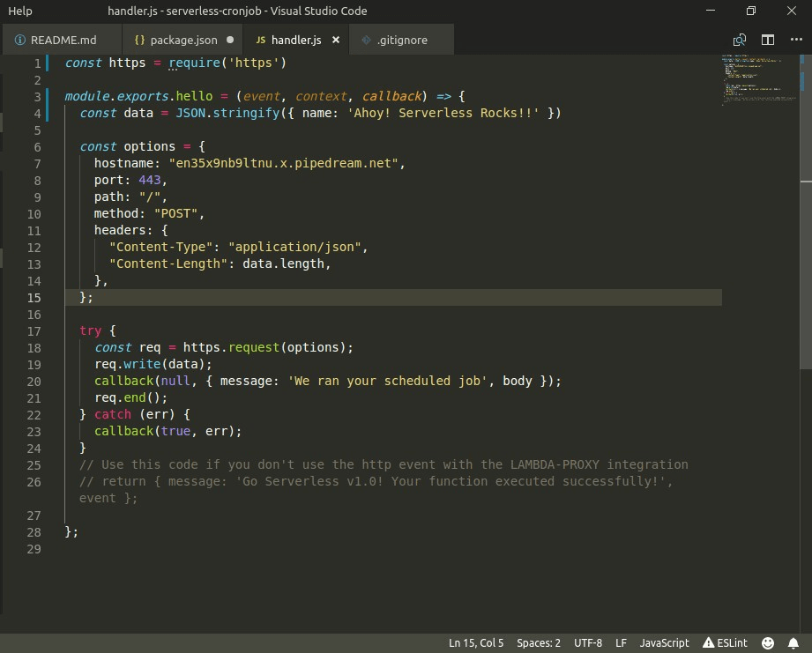Split the editor to the right
Viewport: 812px width, 653px height.
768,40
